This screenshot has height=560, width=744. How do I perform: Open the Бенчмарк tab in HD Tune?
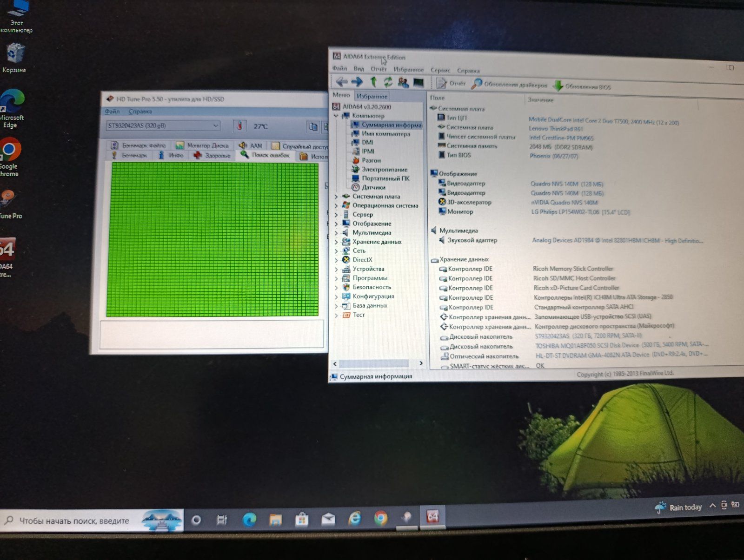130,155
